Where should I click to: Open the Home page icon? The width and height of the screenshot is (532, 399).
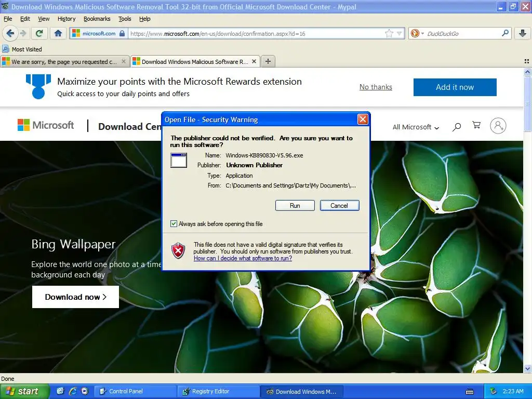[58, 33]
